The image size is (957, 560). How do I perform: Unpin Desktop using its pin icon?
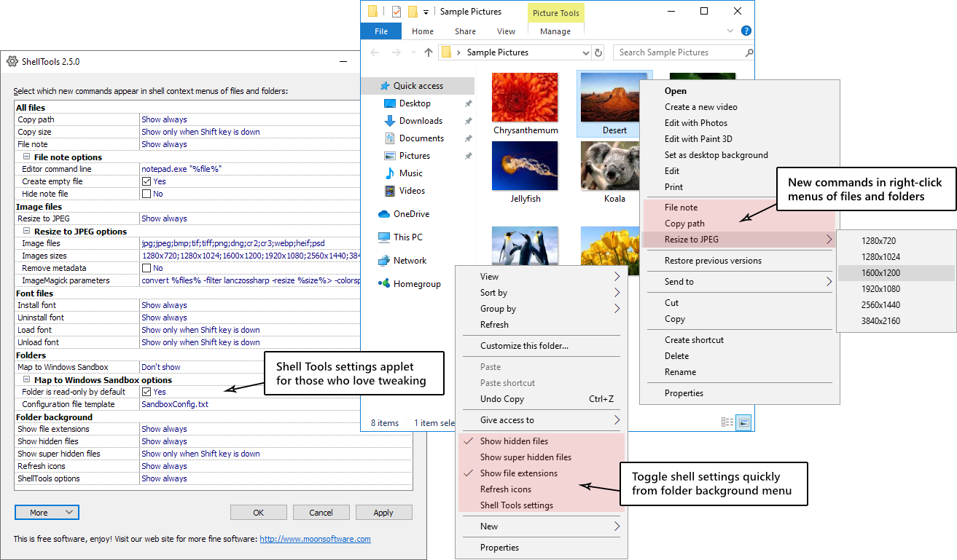click(x=469, y=103)
